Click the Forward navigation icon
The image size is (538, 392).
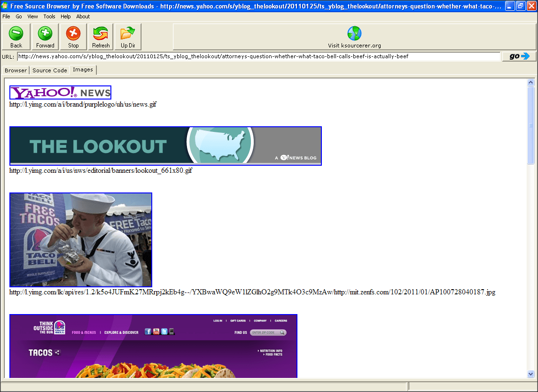[45, 33]
